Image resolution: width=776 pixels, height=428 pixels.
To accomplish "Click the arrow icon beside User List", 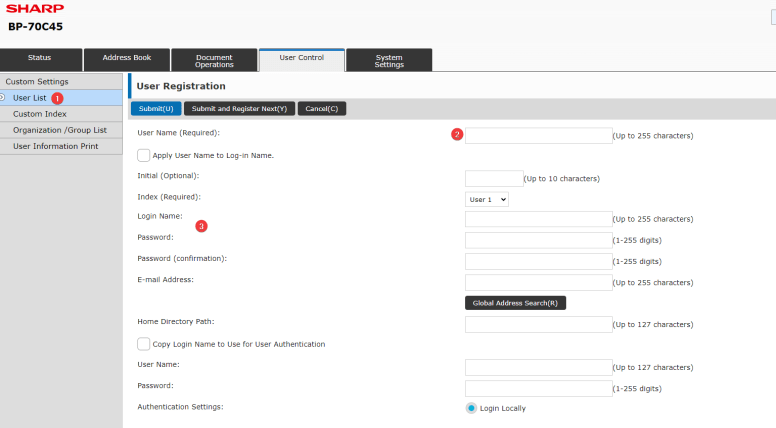I will (x=4, y=98).
